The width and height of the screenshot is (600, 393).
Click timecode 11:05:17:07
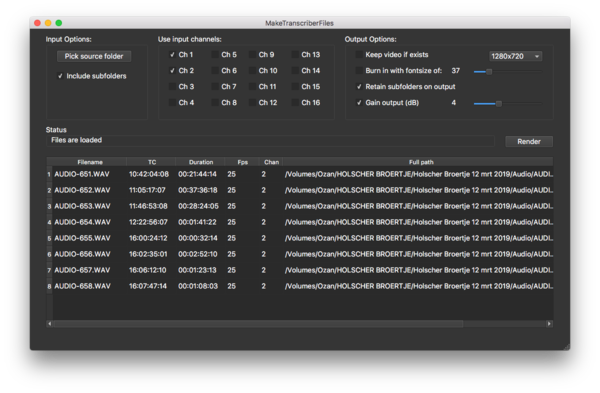(x=147, y=190)
